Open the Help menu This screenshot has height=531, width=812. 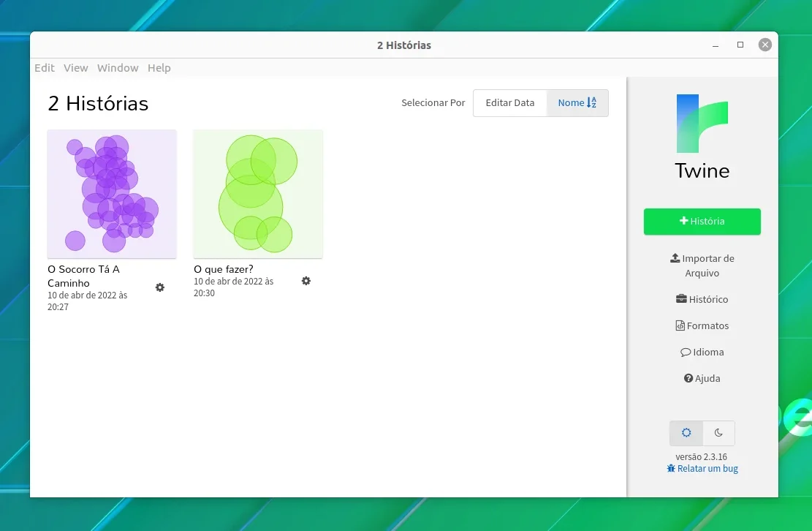159,68
